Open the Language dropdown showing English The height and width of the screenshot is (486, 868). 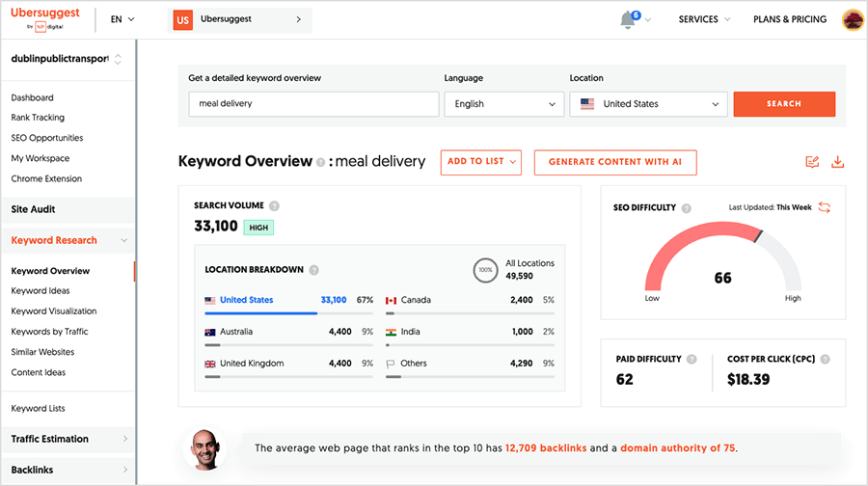pos(503,104)
